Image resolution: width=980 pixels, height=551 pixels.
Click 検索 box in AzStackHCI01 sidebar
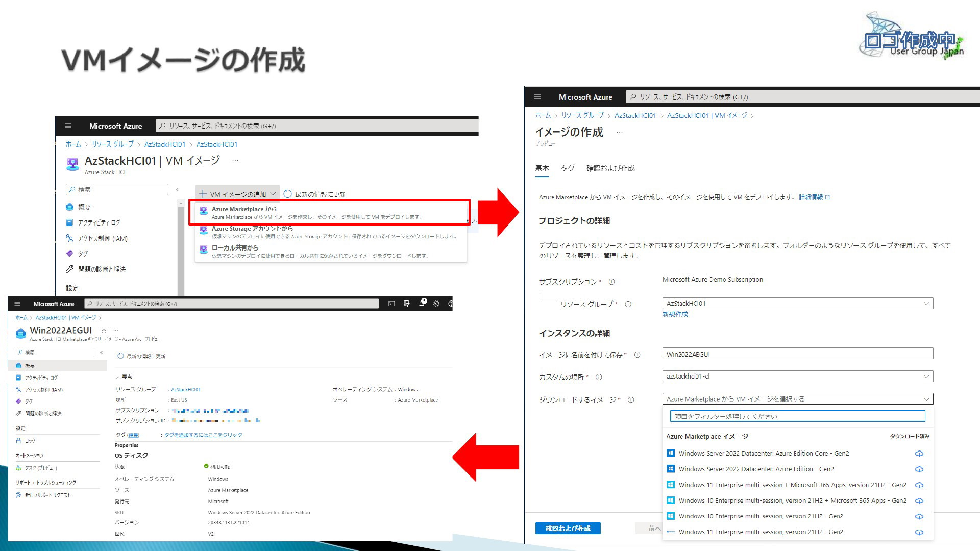click(117, 190)
